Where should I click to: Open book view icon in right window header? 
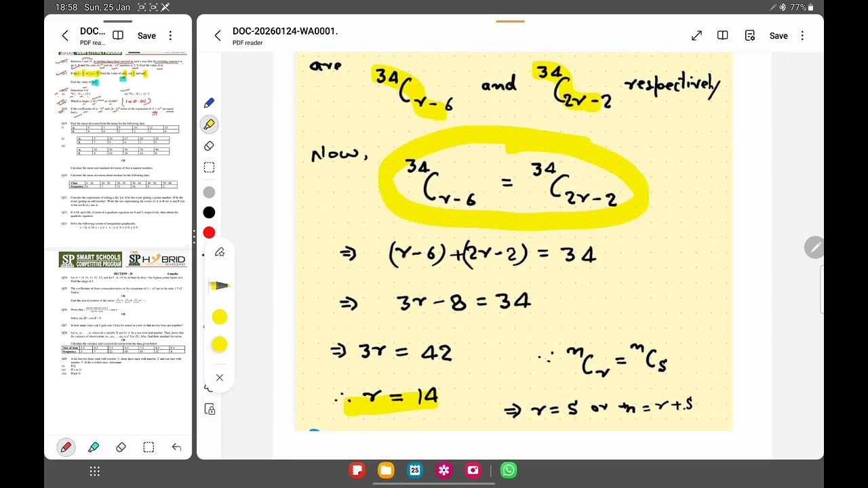point(723,36)
